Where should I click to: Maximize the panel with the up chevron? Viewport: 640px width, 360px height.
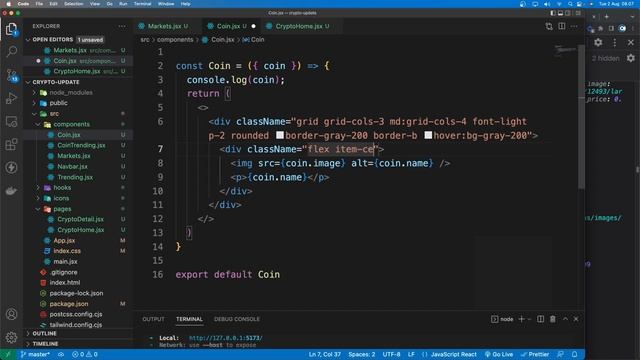565,319
